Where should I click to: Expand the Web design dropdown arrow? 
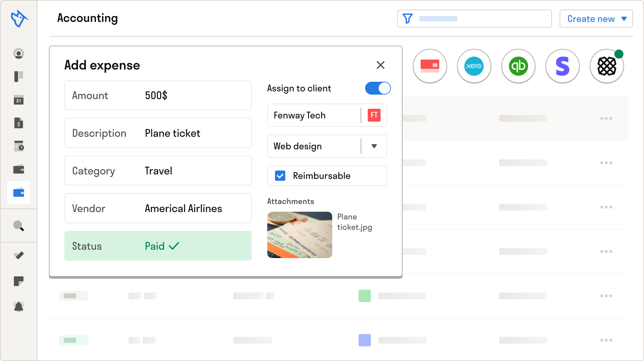pyautogui.click(x=374, y=146)
